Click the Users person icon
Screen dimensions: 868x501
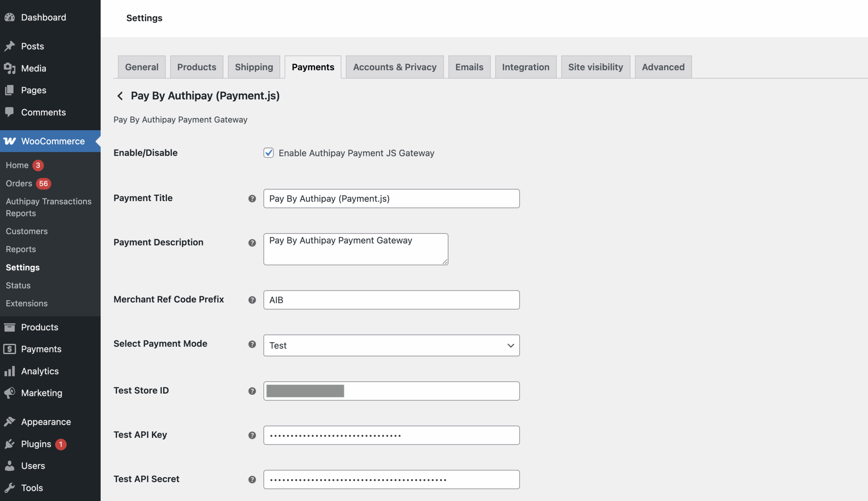click(x=9, y=466)
